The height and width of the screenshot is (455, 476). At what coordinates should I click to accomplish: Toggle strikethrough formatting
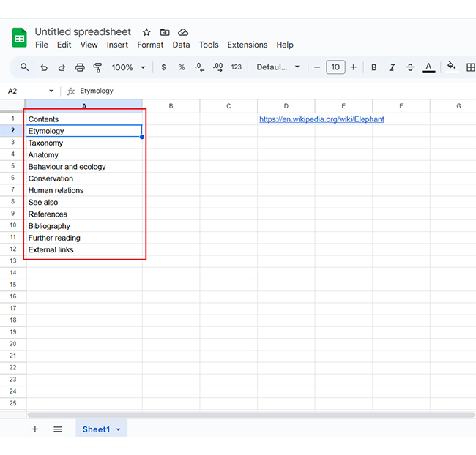pos(410,67)
